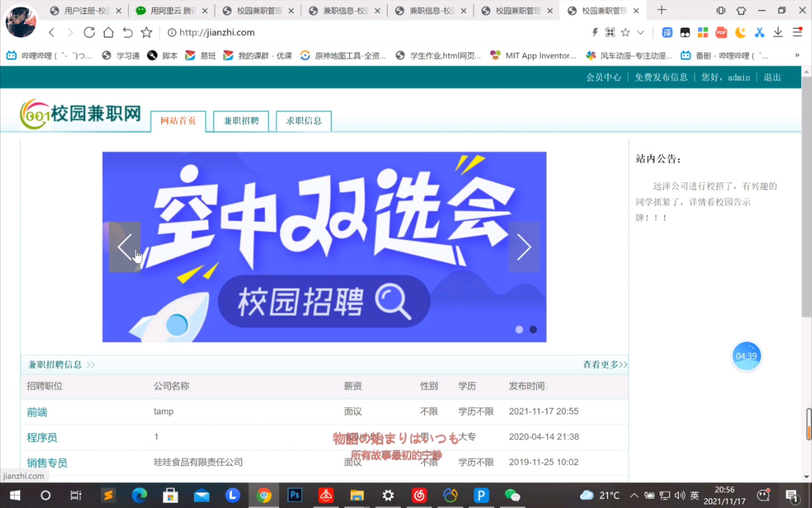The height and width of the screenshot is (508, 812).
Task: Switch to the second carousel slide dot
Action: [532, 329]
